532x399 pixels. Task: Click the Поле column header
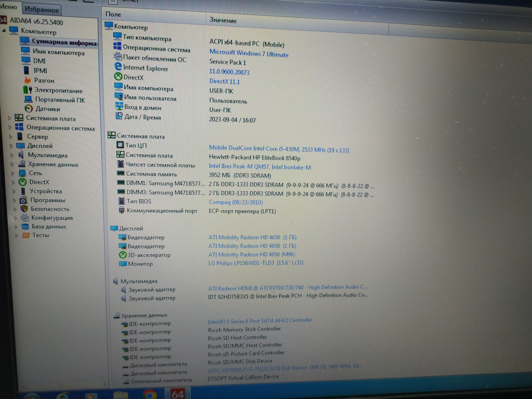click(113, 14)
